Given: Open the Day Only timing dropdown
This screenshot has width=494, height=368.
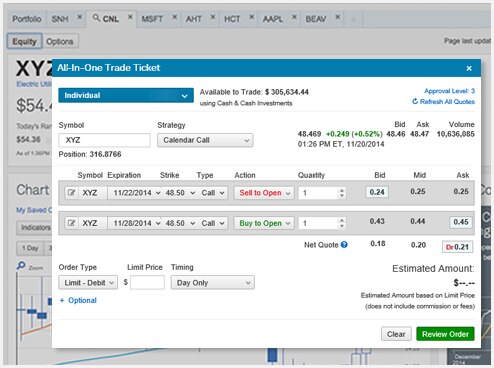Looking at the screenshot, I should (x=213, y=283).
